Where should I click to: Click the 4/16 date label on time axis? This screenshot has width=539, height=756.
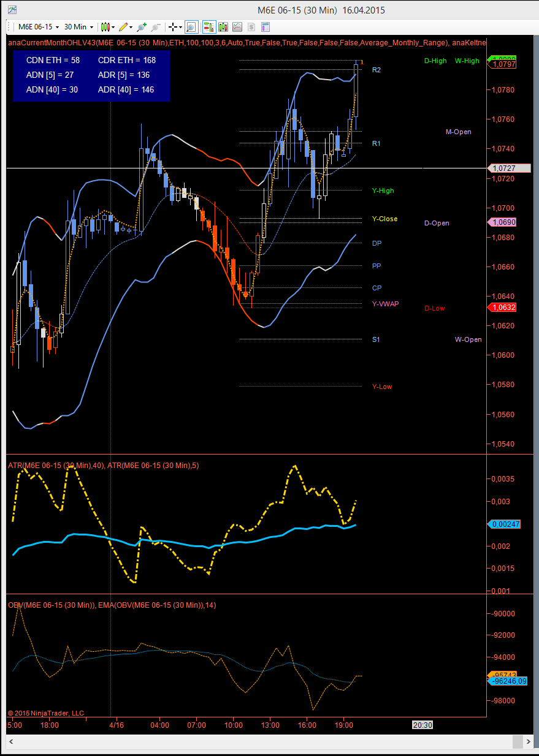pyautogui.click(x=117, y=725)
